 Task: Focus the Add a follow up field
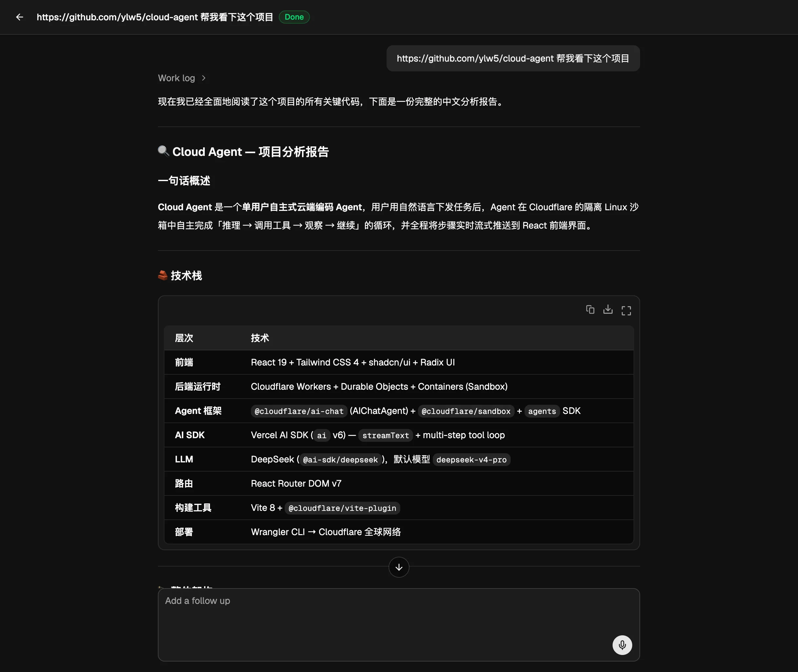pyautogui.click(x=399, y=625)
